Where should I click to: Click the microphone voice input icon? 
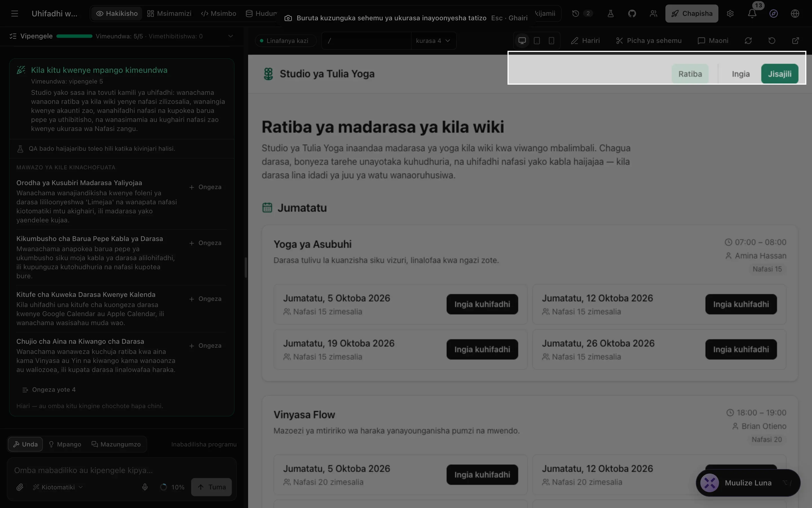coord(145,487)
